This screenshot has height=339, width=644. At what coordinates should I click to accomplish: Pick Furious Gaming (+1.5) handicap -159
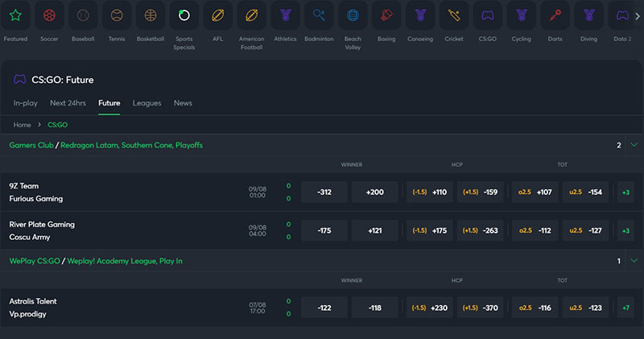coord(480,192)
